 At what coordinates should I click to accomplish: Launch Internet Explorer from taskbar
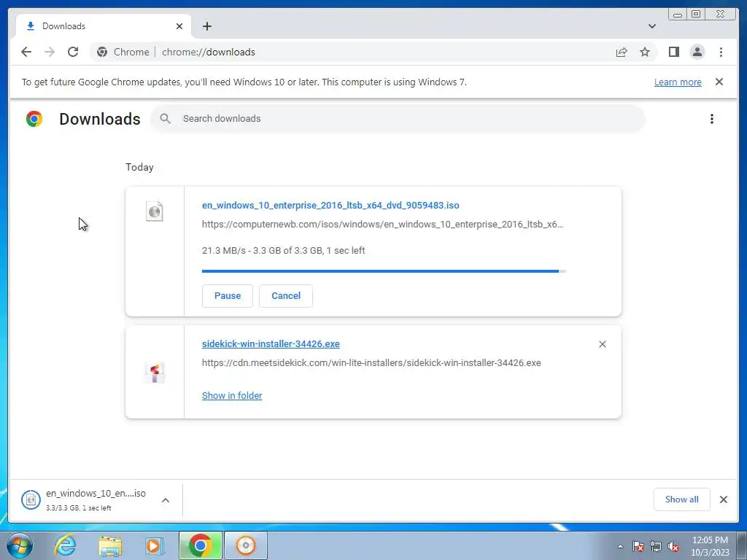point(64,545)
